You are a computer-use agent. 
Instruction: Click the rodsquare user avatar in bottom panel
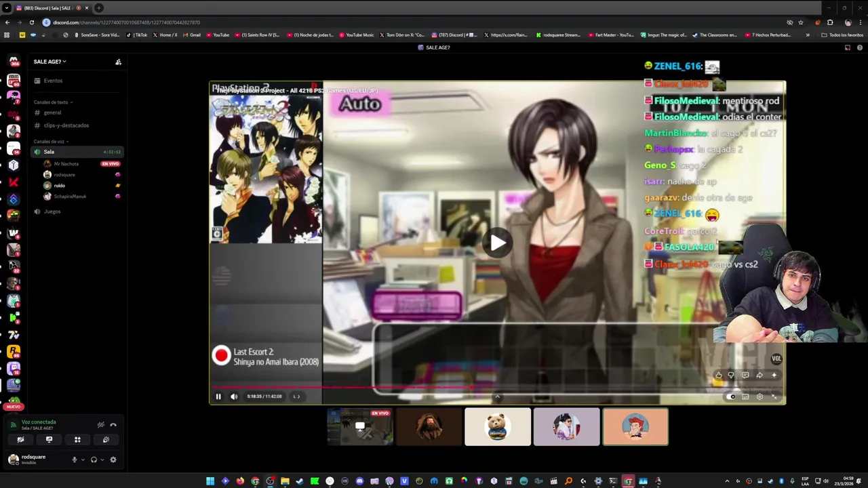pyautogui.click(x=13, y=460)
